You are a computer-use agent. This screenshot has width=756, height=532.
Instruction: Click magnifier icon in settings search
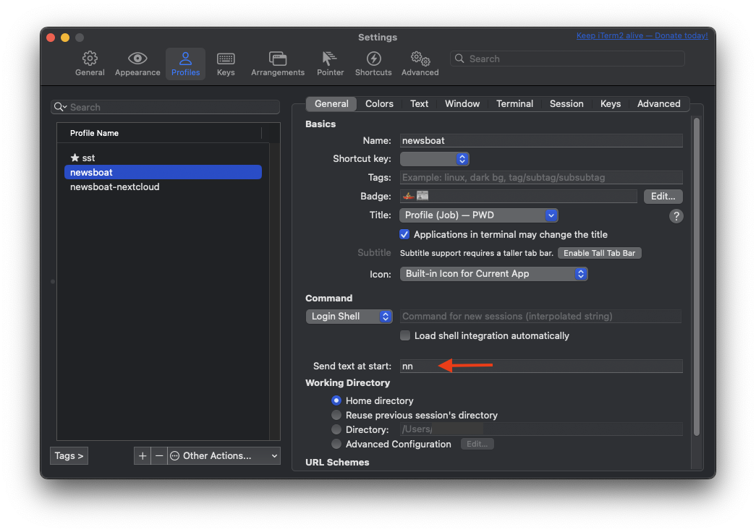click(x=459, y=59)
